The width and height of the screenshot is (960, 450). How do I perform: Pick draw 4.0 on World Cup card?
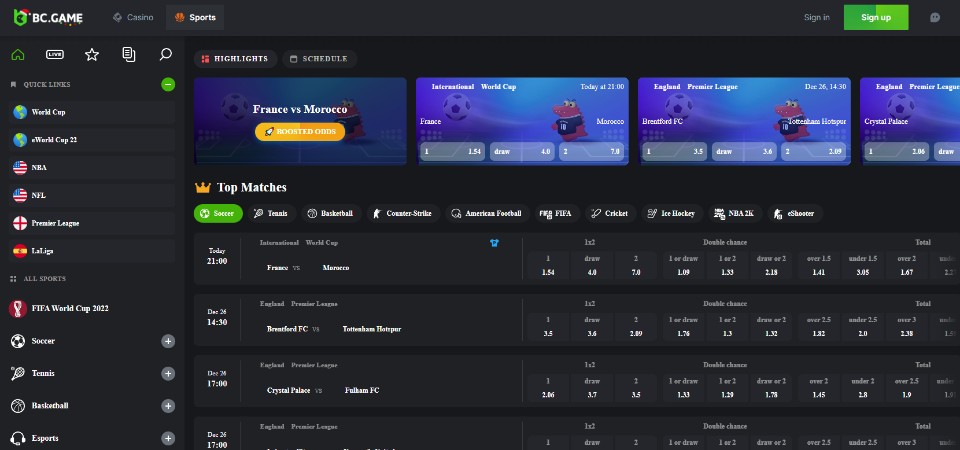click(522, 151)
